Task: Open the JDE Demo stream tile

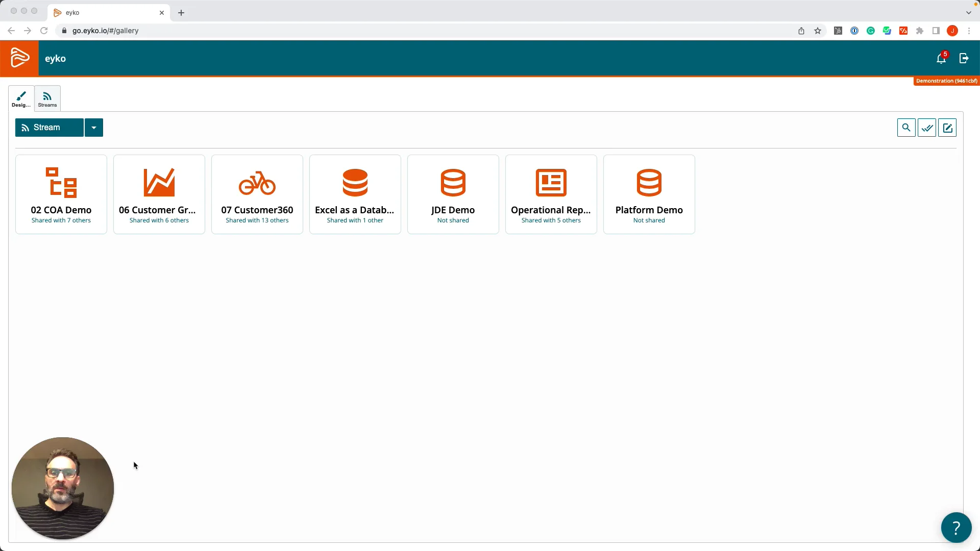Action: pyautogui.click(x=453, y=194)
